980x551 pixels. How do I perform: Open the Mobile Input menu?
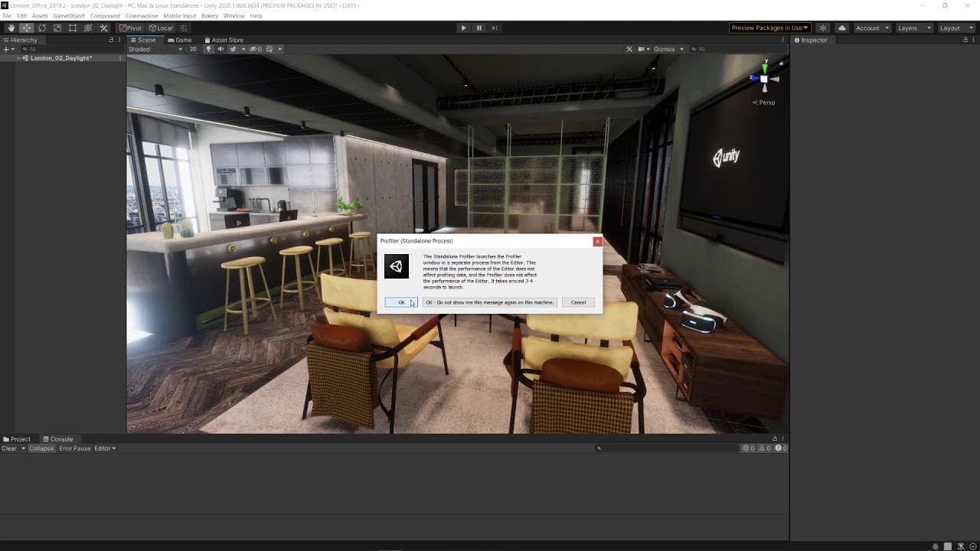click(x=180, y=16)
